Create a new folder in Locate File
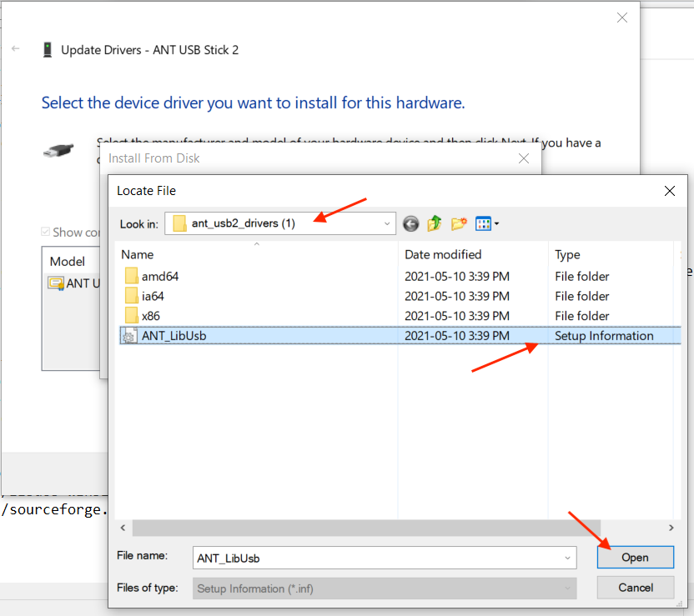The width and height of the screenshot is (694, 616). coord(459,223)
